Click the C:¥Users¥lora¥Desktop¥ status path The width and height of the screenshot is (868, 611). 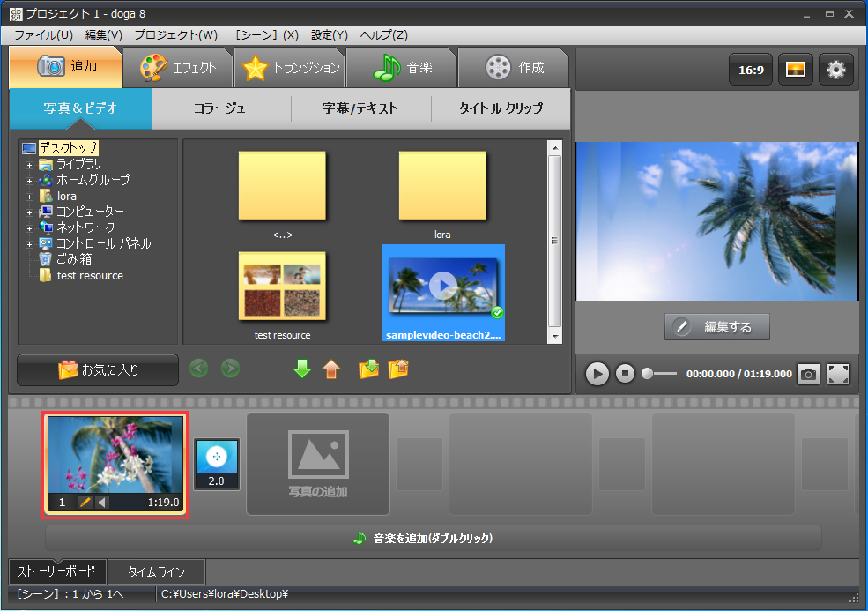(225, 594)
